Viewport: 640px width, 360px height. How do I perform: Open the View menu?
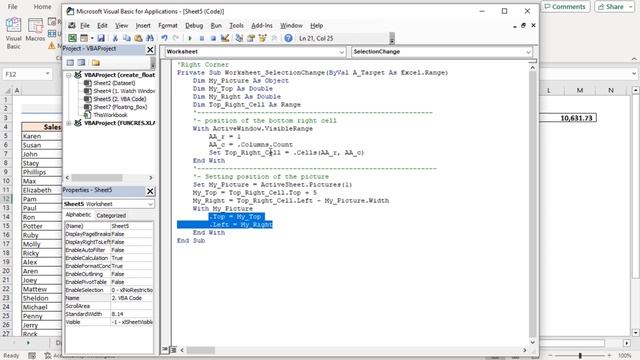coord(121,25)
